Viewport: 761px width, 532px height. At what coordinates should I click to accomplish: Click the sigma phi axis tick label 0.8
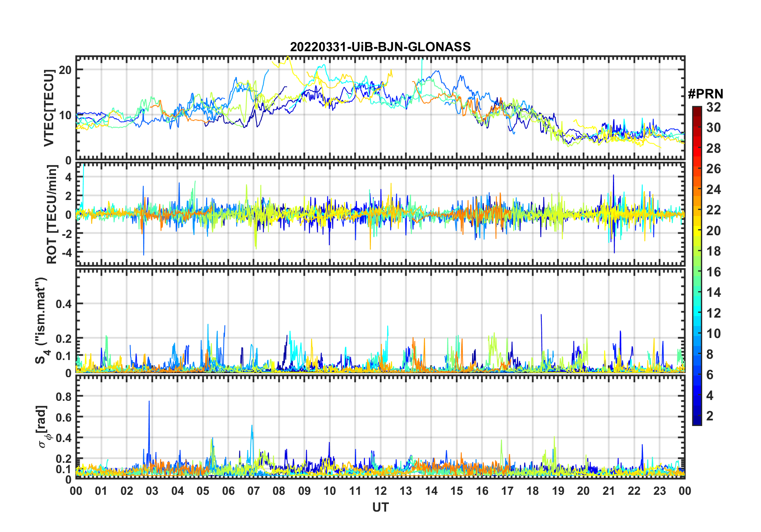[x=64, y=396]
